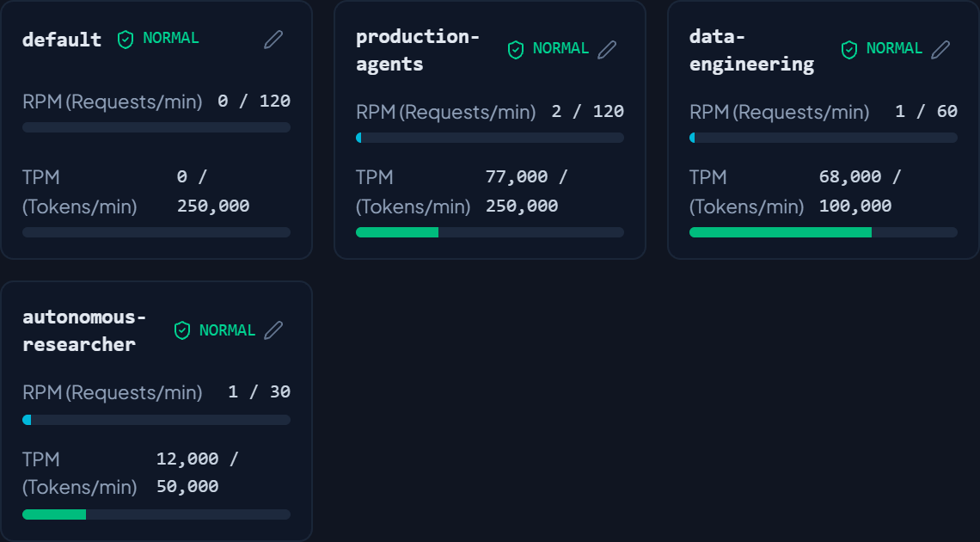980x542 pixels.
Task: Click the '0 / 120' RPM value
Action: 254,101
